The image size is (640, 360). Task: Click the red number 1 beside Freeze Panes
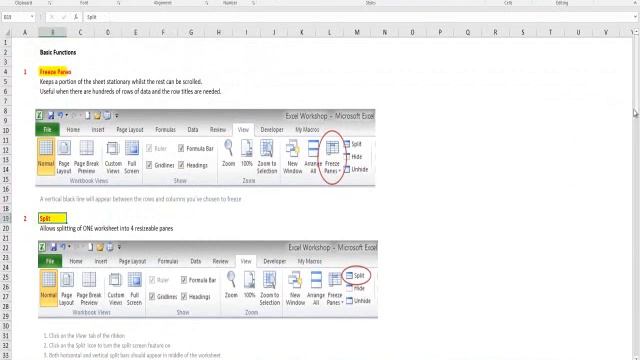click(25, 72)
